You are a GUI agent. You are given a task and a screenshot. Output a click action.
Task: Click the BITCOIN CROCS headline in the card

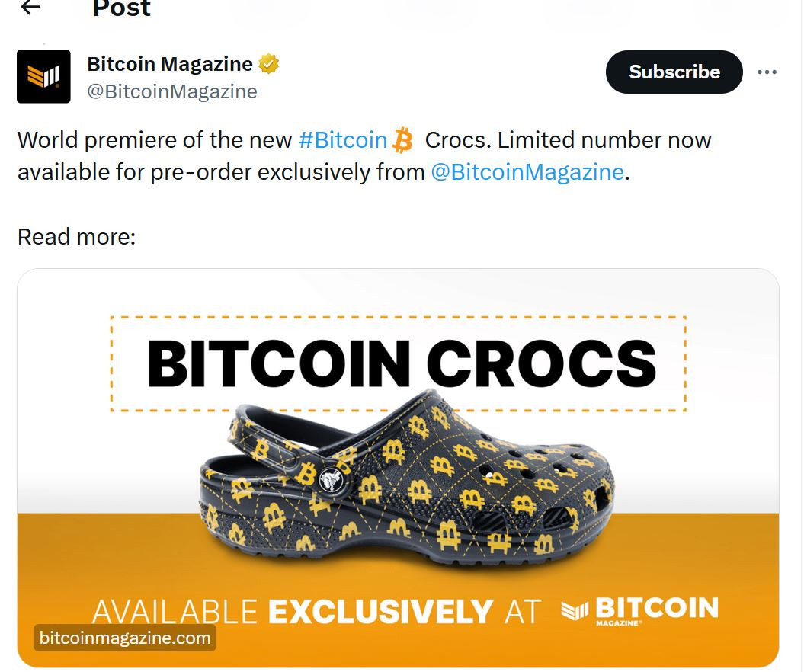[402, 363]
